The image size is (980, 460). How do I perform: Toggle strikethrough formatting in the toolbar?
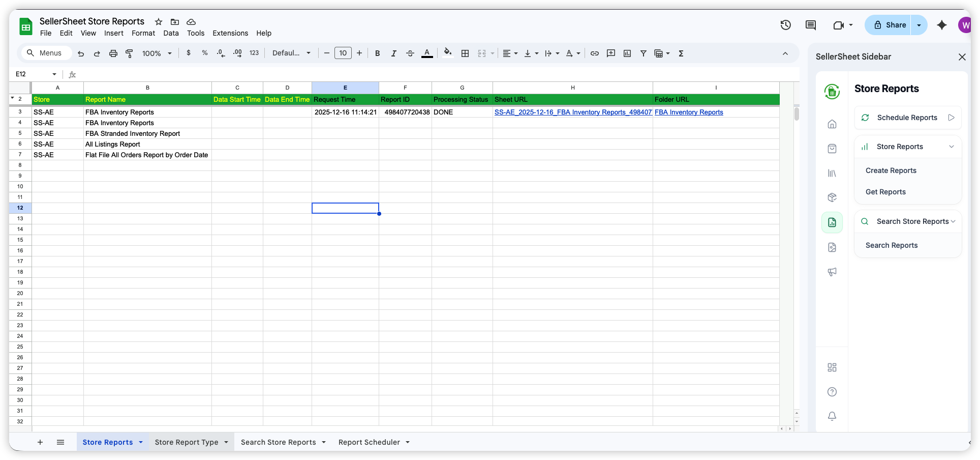pos(410,53)
